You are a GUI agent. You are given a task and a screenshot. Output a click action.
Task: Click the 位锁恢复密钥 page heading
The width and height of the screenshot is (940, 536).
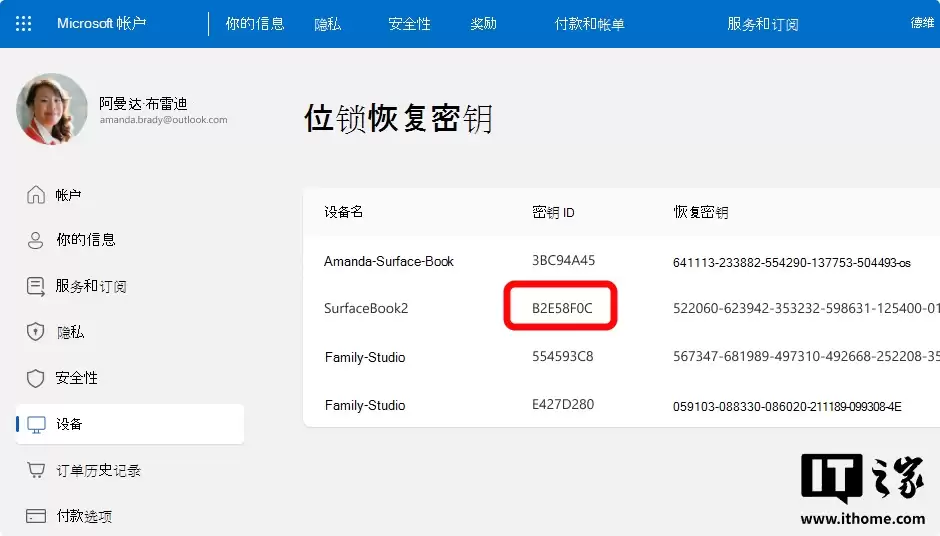point(398,118)
